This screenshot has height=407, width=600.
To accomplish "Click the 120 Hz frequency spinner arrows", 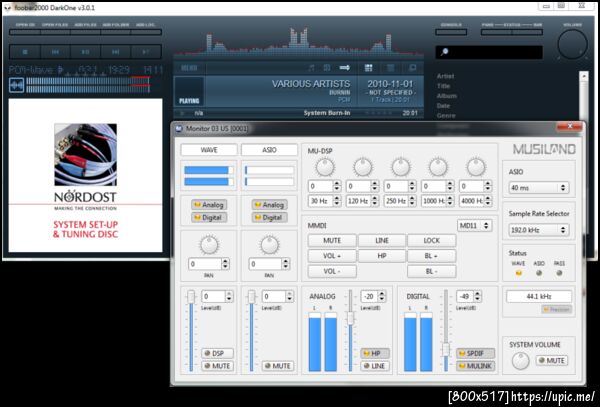I will coord(374,201).
